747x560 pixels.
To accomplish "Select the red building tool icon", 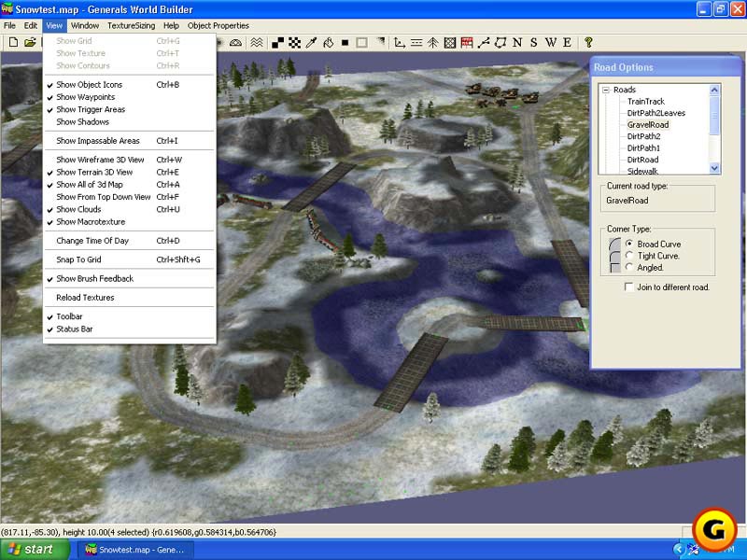I will [x=467, y=43].
